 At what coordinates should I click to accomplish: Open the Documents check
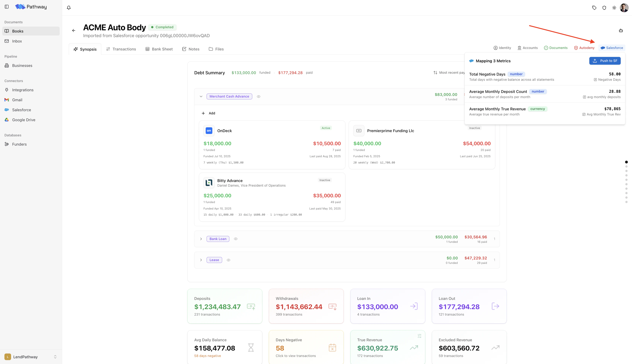pos(556,48)
